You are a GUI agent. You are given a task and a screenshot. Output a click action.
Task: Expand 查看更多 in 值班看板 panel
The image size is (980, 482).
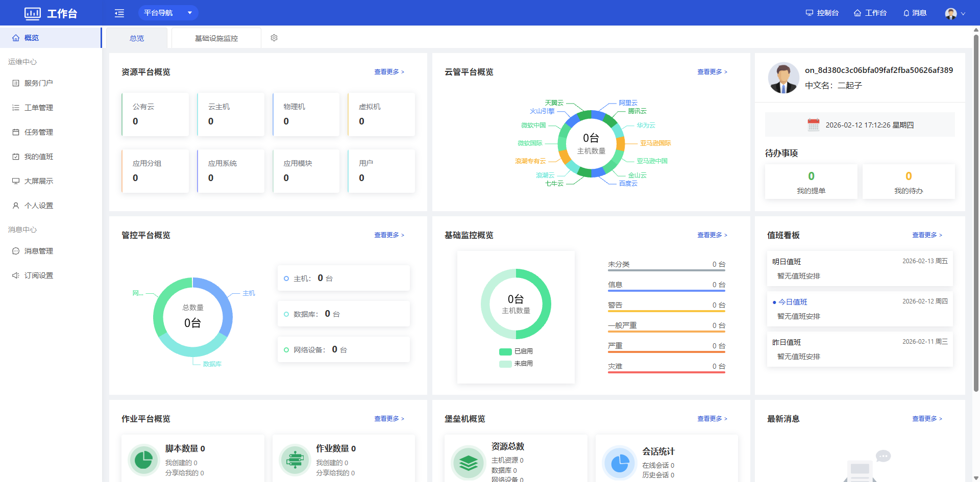click(927, 235)
